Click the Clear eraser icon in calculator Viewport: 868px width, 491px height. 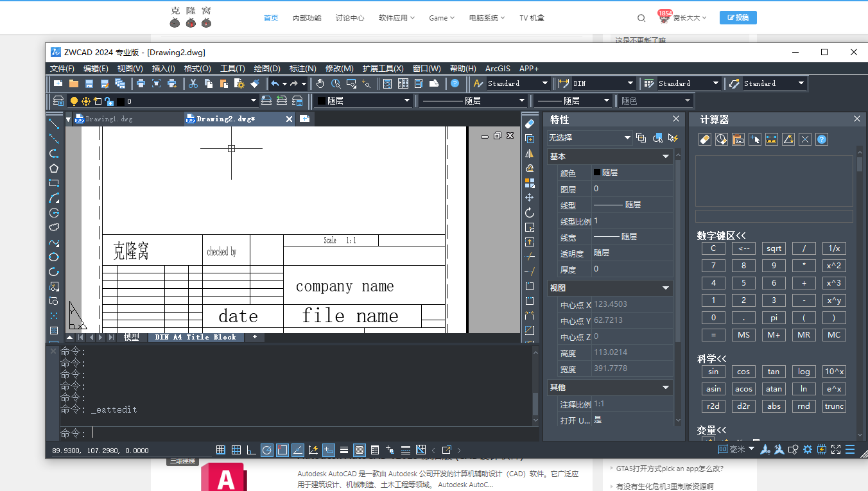(705, 139)
